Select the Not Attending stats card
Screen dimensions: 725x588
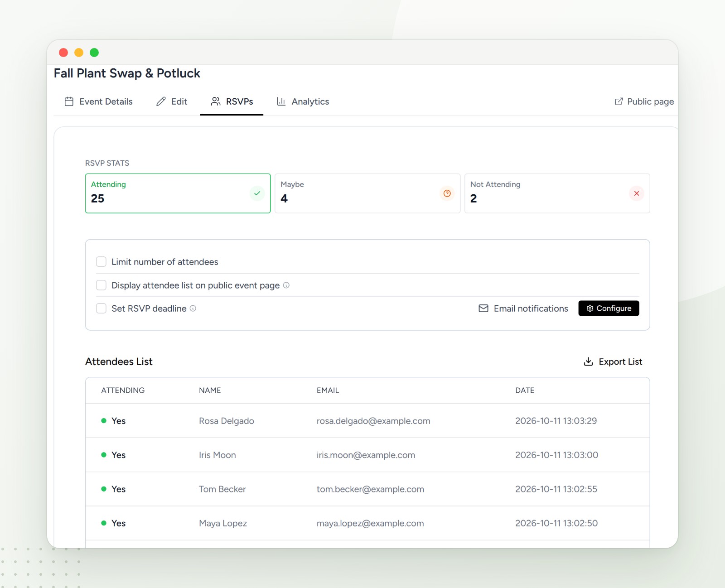tap(557, 193)
